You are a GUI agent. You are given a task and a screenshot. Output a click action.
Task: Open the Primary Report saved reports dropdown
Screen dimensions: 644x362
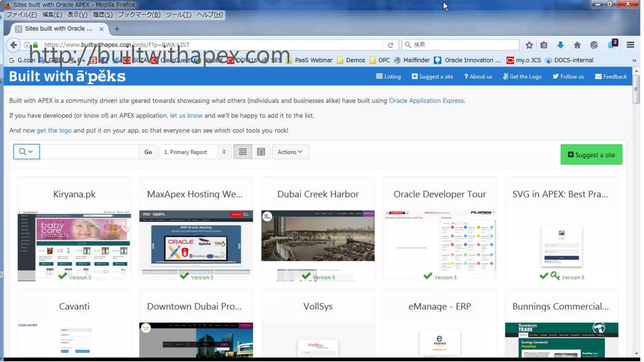tap(195, 152)
